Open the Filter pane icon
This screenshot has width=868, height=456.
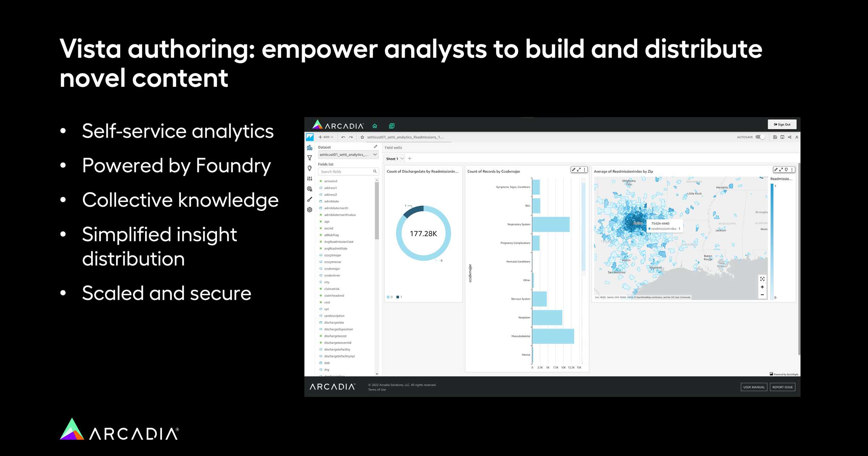click(x=310, y=158)
